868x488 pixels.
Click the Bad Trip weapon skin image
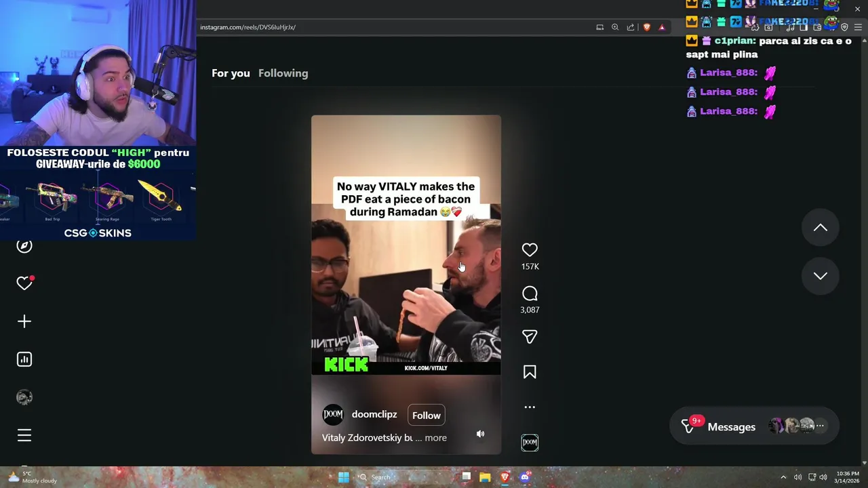coord(53,197)
